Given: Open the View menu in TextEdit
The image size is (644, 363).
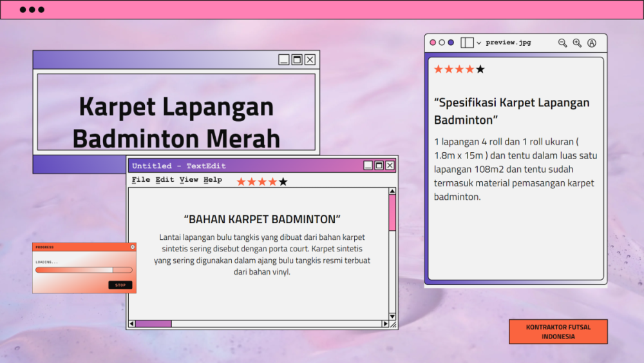Looking at the screenshot, I should click(x=189, y=180).
